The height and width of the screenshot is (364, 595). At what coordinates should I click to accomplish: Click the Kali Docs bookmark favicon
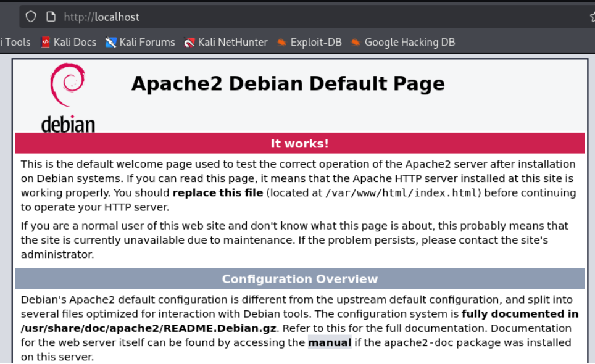click(46, 42)
